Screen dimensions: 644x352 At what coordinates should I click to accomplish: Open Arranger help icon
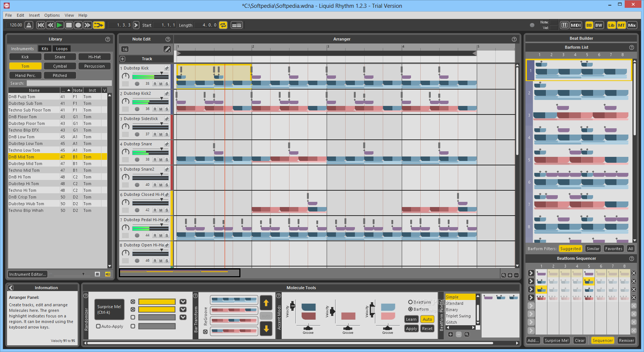click(x=514, y=39)
